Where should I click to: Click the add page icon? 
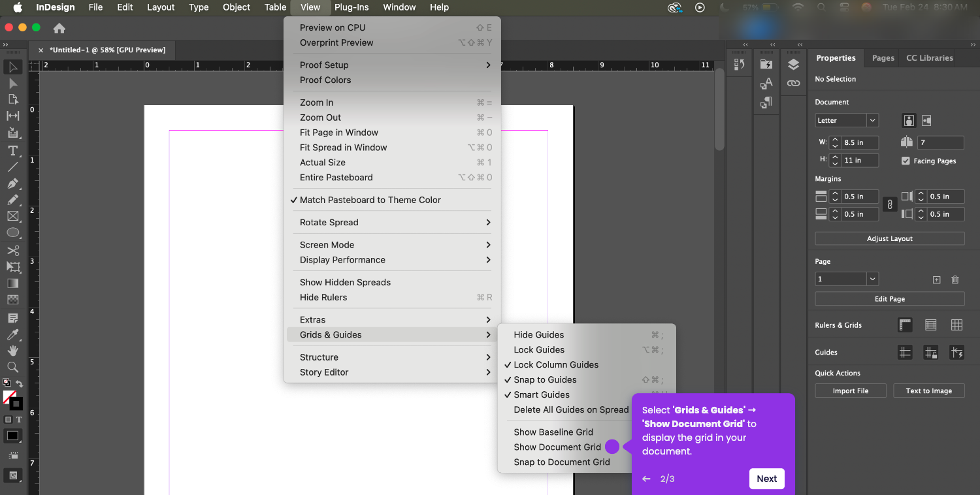[936, 279]
